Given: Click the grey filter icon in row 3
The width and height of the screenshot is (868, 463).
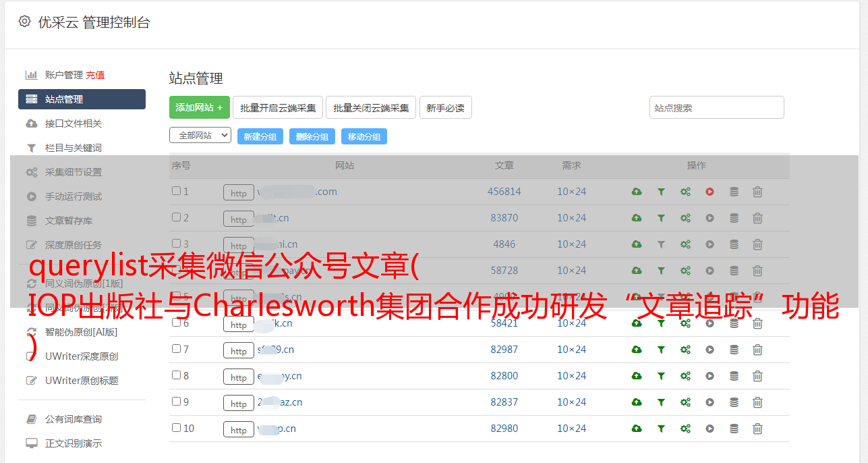Looking at the screenshot, I should [661, 244].
